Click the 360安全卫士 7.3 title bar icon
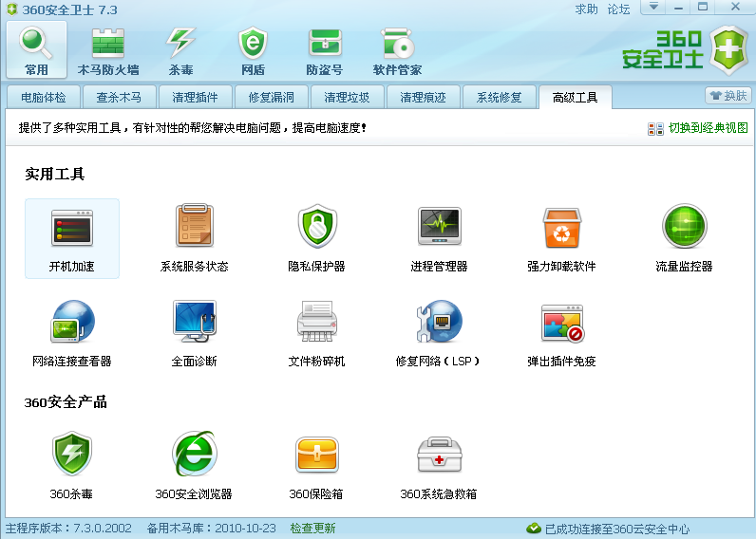The width and height of the screenshot is (756, 539). (12, 9)
